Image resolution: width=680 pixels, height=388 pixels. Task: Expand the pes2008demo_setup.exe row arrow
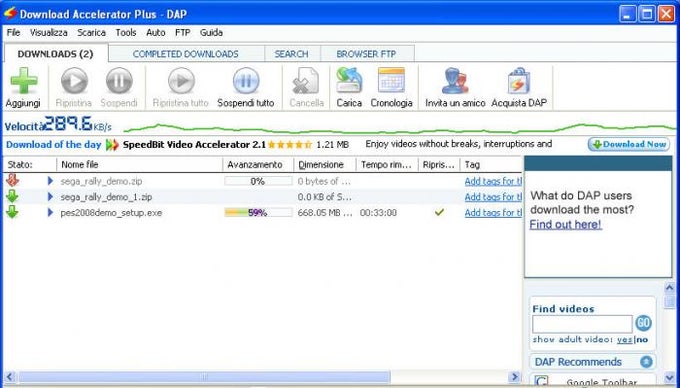[50, 212]
